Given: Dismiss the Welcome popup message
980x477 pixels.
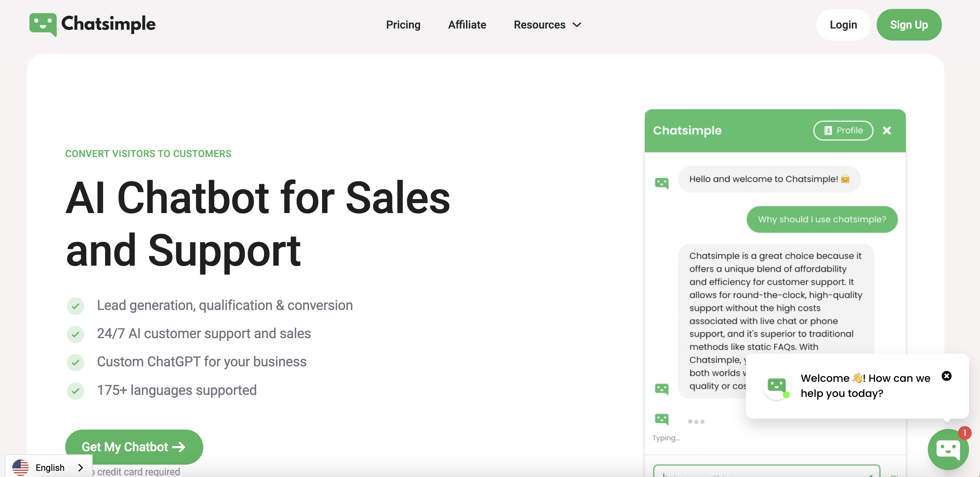Looking at the screenshot, I should (947, 376).
